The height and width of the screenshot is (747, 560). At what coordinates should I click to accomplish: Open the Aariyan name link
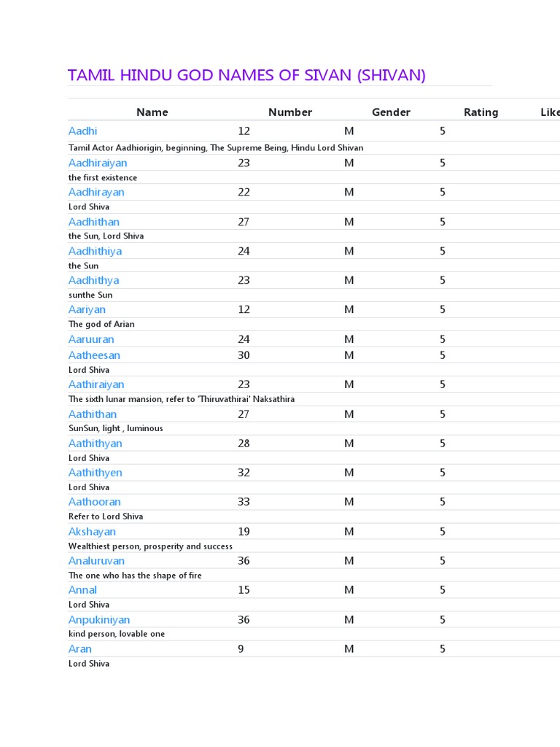(87, 309)
